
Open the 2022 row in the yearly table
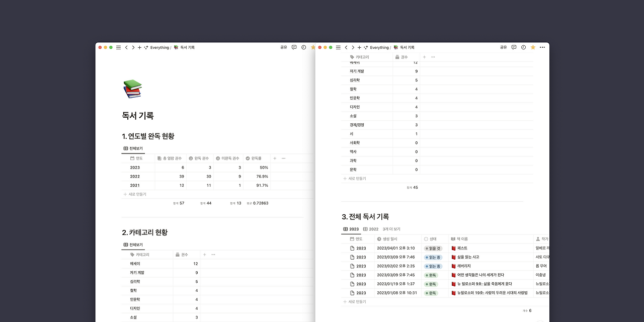(x=135, y=177)
